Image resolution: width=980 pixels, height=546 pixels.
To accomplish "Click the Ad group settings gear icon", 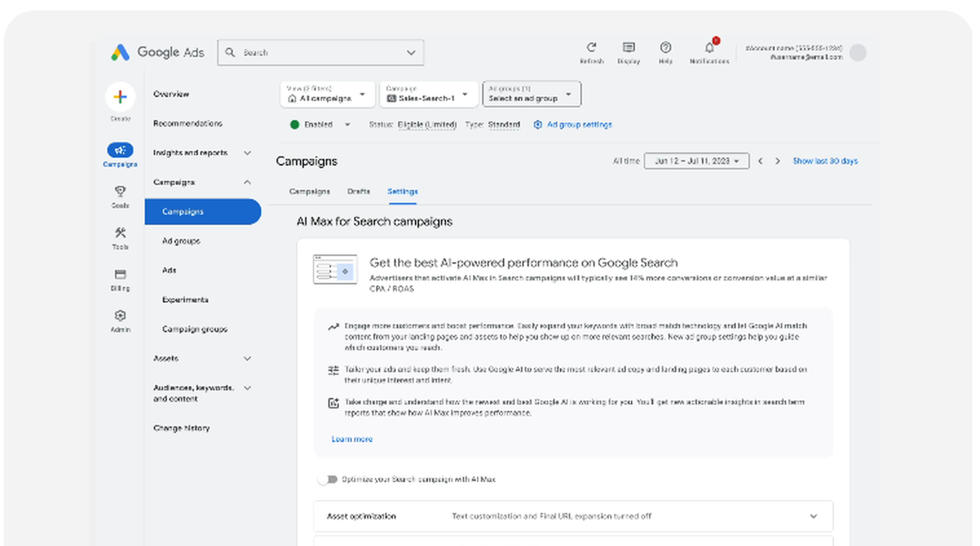I will click(538, 125).
